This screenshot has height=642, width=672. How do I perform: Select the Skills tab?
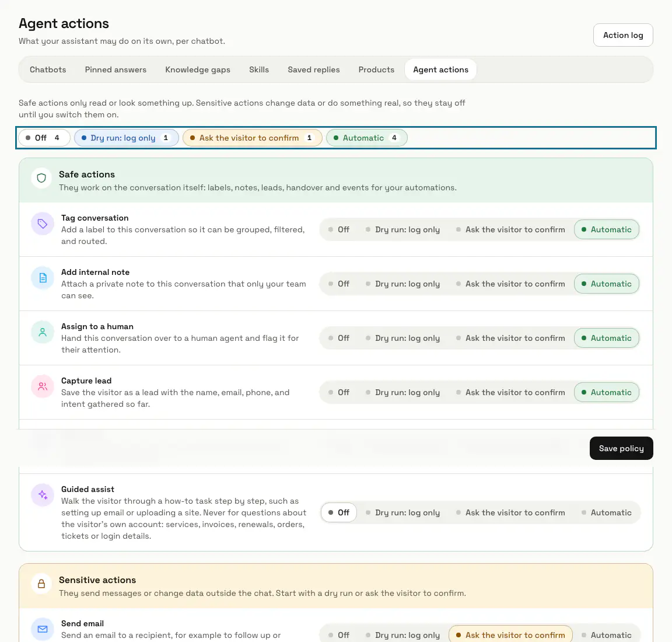point(259,69)
